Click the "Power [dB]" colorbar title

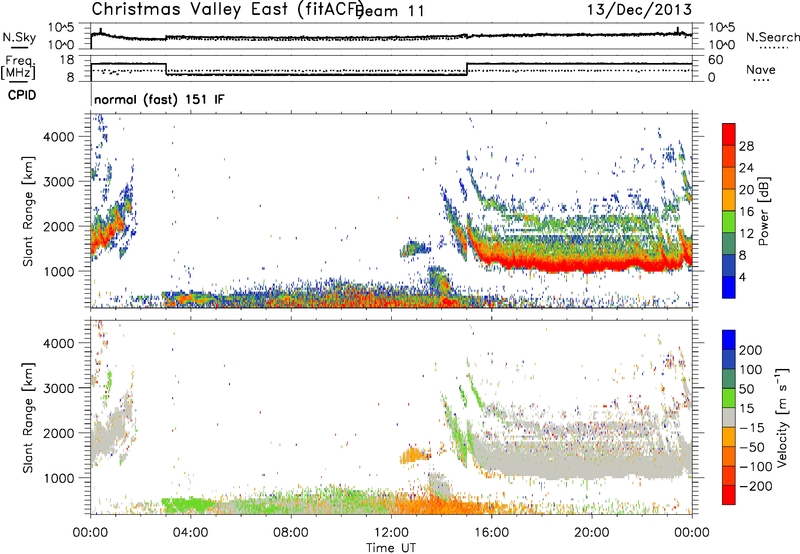(x=763, y=211)
